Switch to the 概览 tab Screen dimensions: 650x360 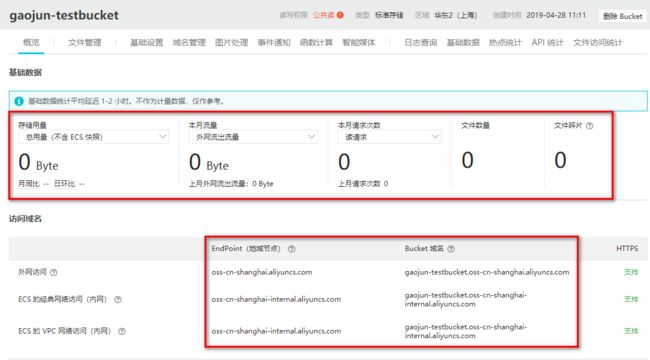[31, 42]
